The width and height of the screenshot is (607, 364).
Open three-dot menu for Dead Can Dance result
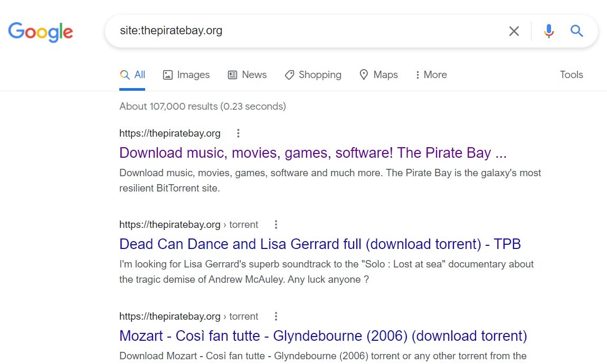(276, 225)
